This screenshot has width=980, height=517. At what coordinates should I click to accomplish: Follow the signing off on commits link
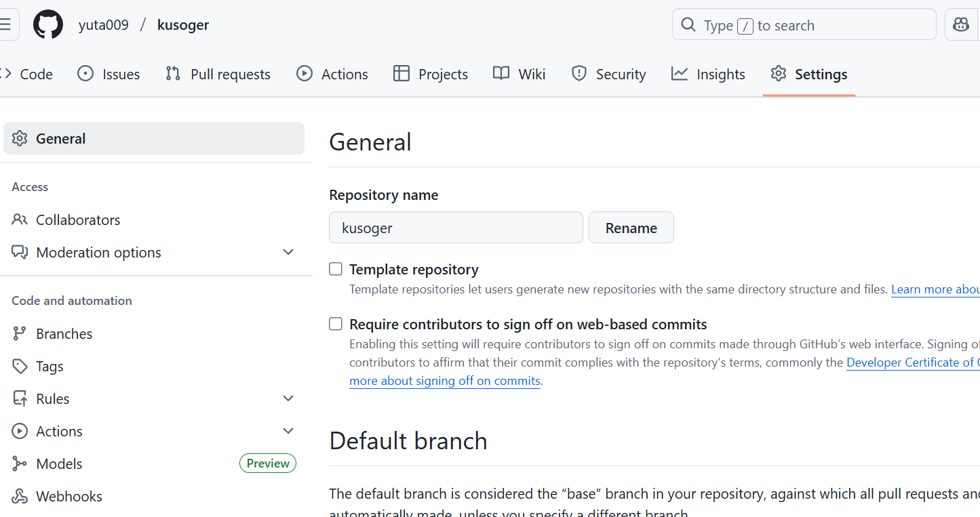tap(445, 381)
